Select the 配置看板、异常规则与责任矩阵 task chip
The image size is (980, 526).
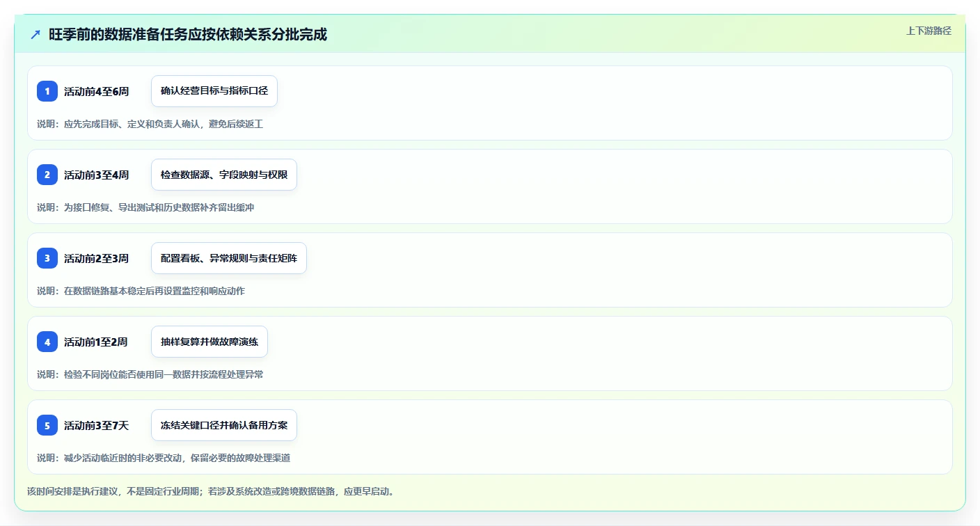(x=229, y=258)
